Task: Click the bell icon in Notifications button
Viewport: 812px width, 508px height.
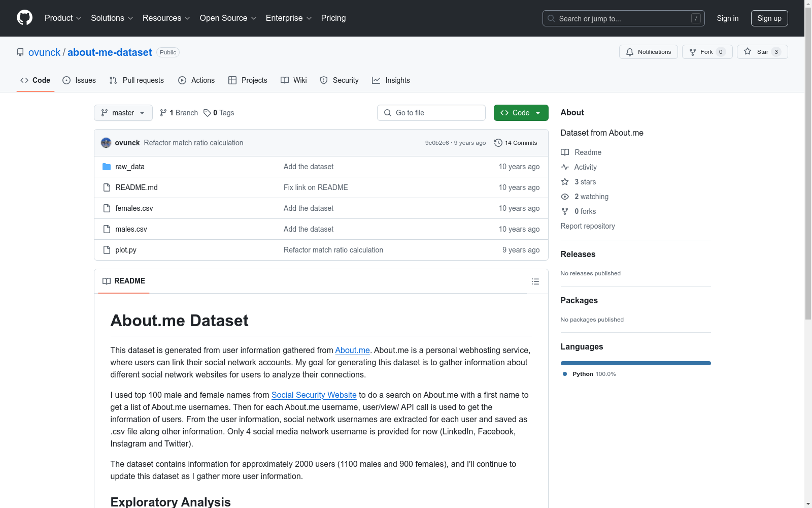Action: coord(630,52)
